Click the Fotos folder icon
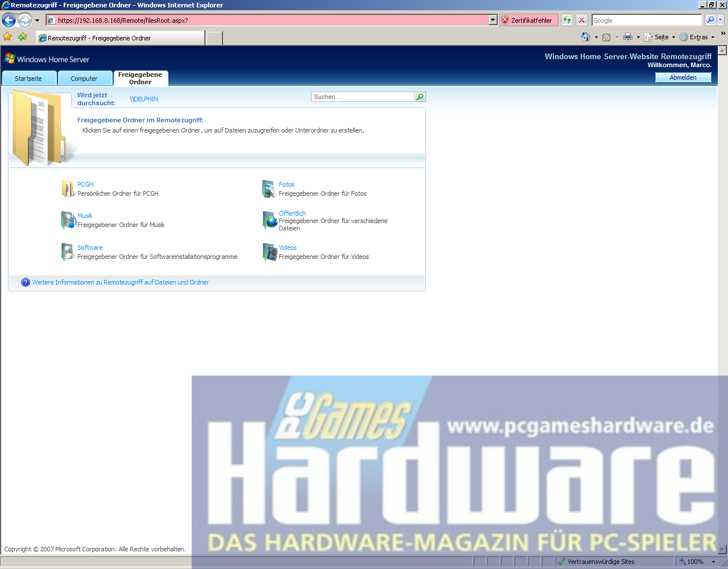 tap(269, 189)
